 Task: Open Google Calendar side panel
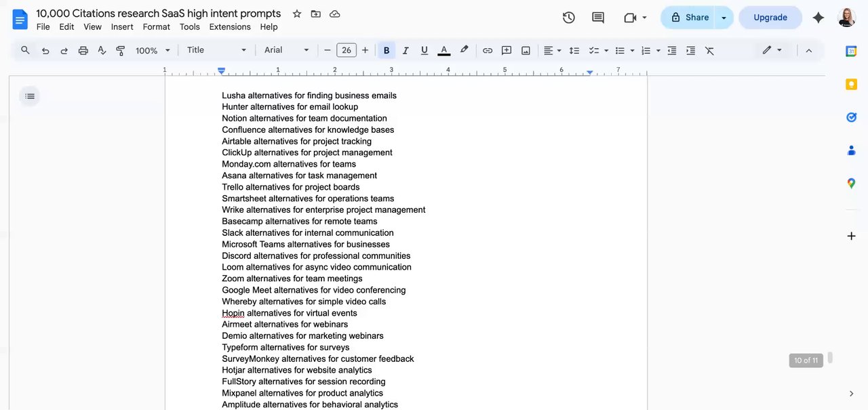coord(851,52)
